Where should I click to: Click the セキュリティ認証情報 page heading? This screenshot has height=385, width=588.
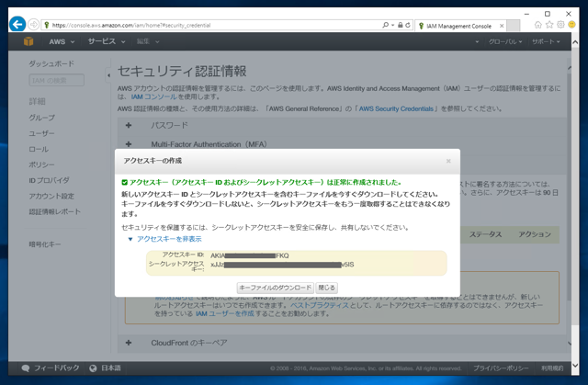pyautogui.click(x=182, y=72)
